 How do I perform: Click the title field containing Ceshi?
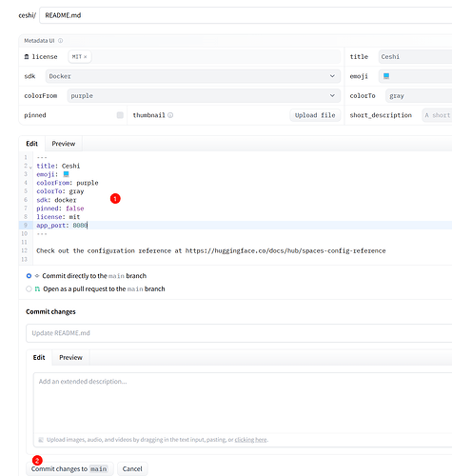[x=415, y=57]
